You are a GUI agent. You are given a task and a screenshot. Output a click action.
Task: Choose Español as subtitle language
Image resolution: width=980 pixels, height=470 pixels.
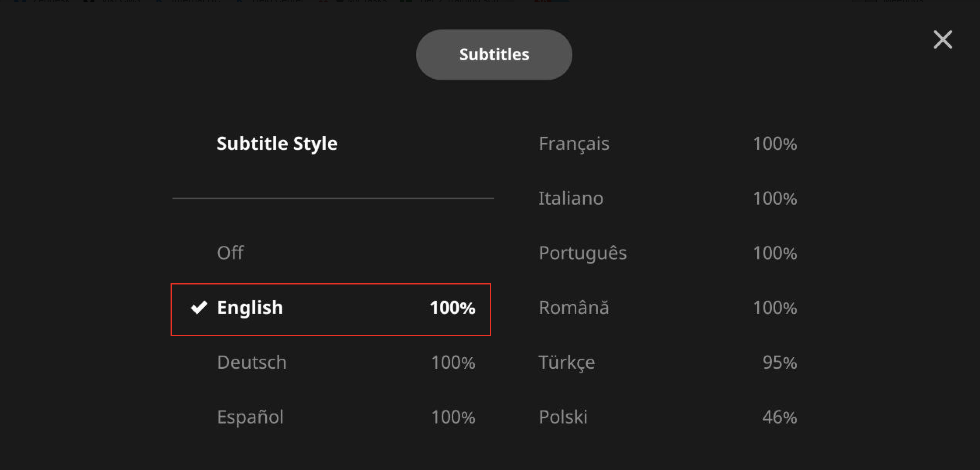[x=333, y=417]
